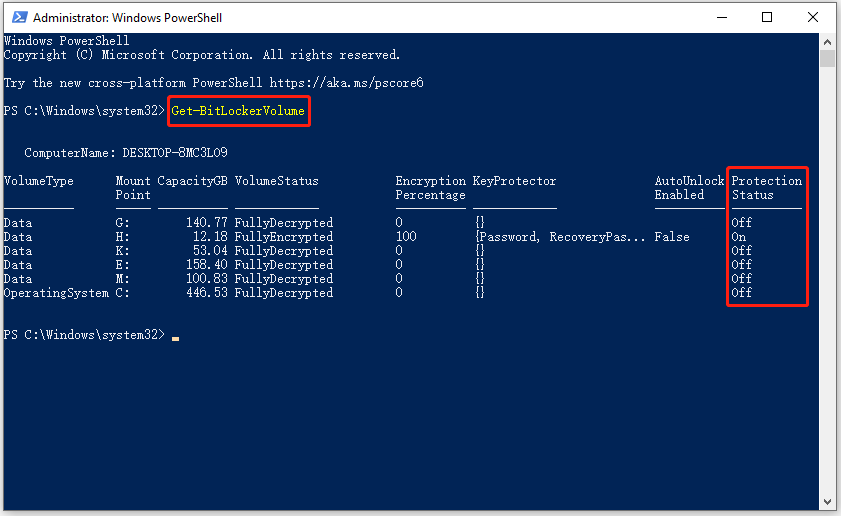Screen dimensions: 841x516
Task: Click FullyDecrypted status in G: row
Action: [x=284, y=223]
